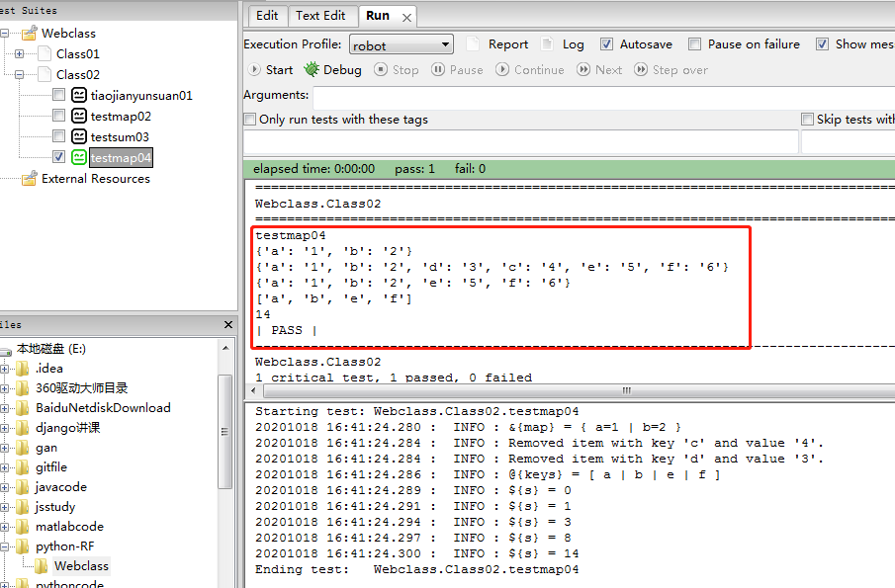Enable Pause on failure checkbox

[694, 43]
